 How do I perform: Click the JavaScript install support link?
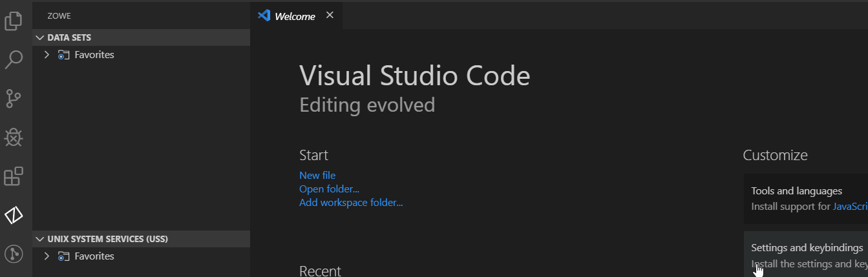pos(850,207)
